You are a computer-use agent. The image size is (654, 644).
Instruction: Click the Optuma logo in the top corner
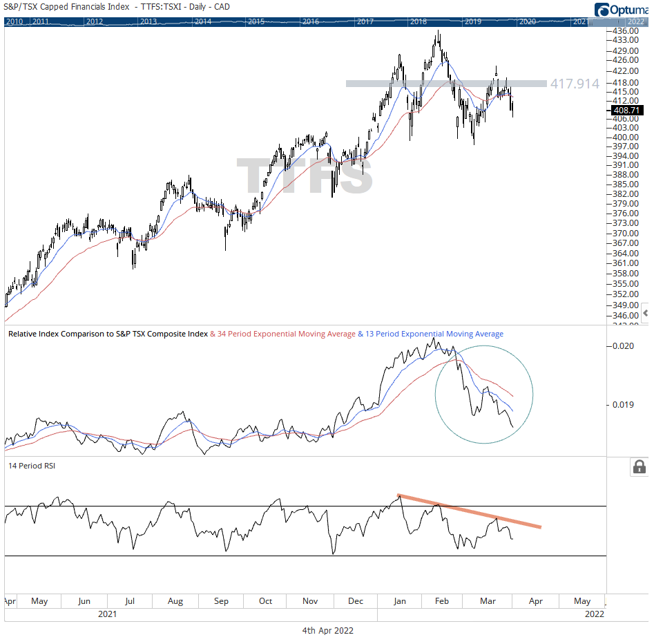[x=621, y=10]
